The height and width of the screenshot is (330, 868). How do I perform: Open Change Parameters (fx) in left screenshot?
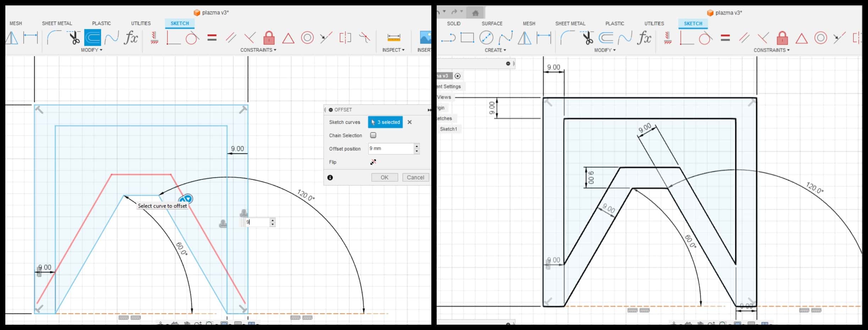tap(131, 38)
